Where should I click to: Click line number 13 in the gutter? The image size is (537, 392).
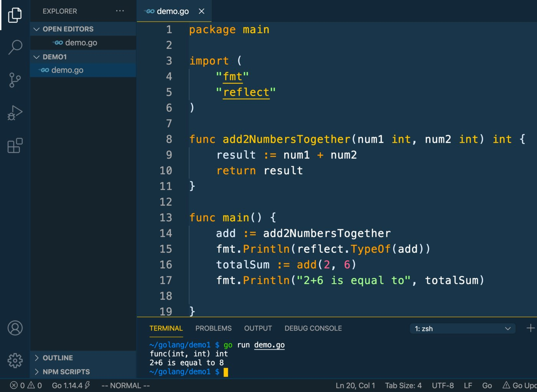(166, 217)
